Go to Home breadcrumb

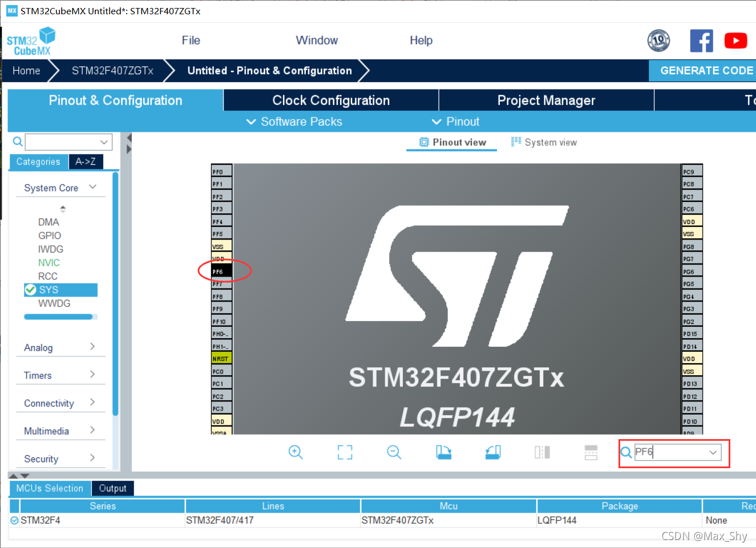(x=26, y=71)
